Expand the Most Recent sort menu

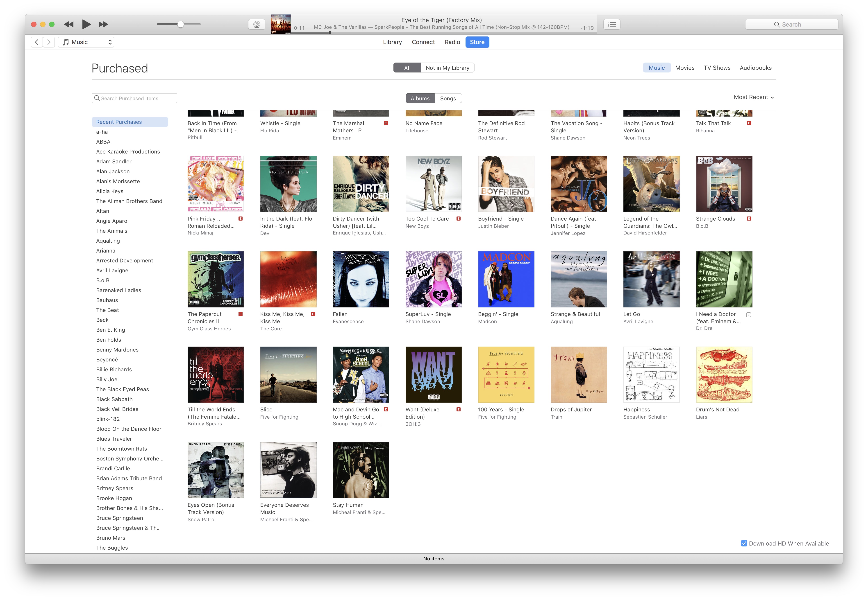tap(753, 97)
